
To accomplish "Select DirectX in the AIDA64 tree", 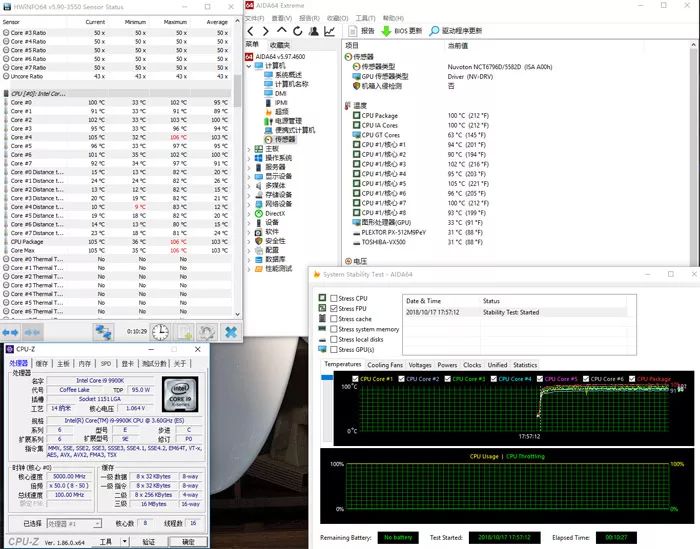I will pos(270,213).
